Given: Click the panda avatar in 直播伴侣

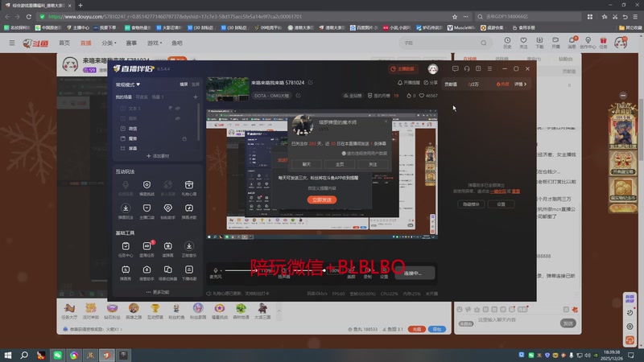Looking at the screenshot, I should 432,68.
